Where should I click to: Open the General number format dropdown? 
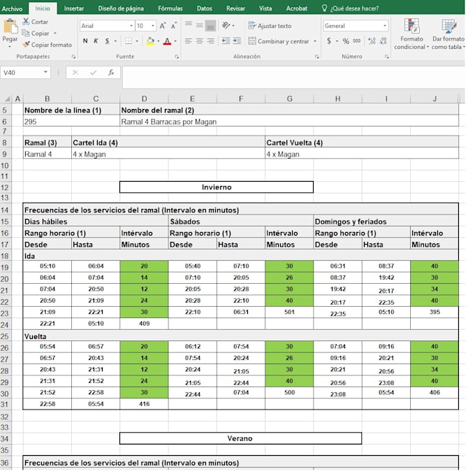(x=385, y=26)
